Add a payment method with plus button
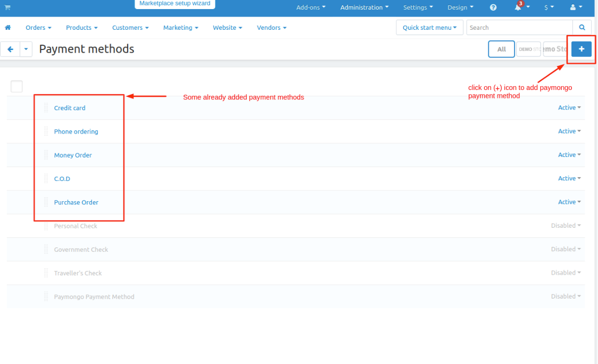598x364 pixels. point(581,49)
